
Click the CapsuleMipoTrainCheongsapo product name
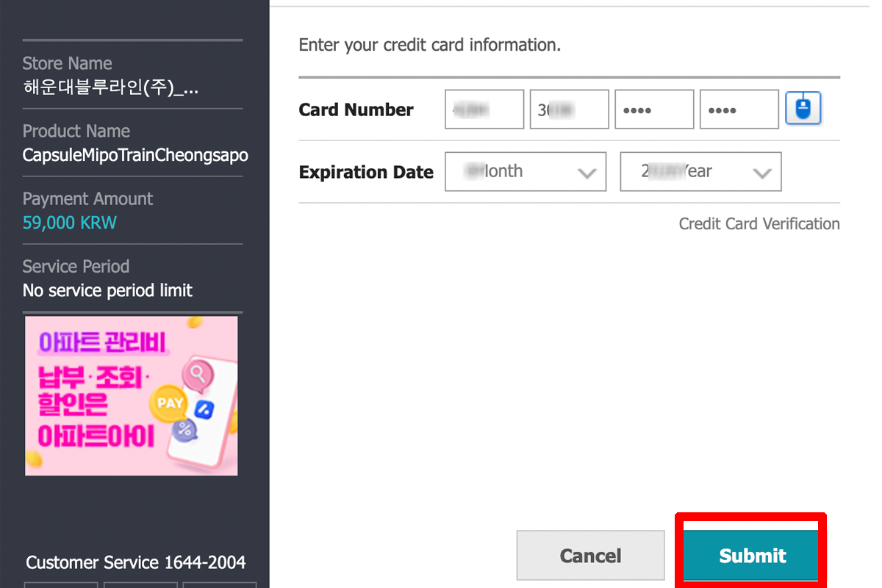click(x=135, y=155)
